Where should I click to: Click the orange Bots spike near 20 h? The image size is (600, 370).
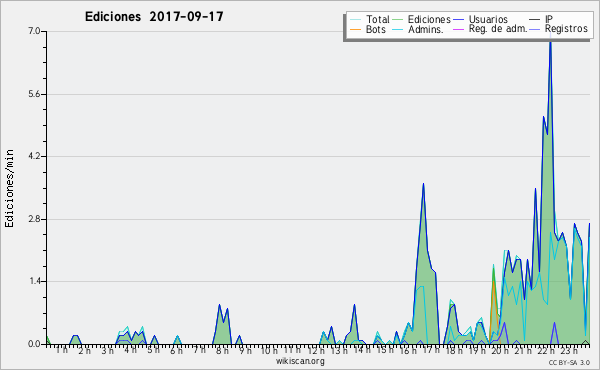pos(494,283)
